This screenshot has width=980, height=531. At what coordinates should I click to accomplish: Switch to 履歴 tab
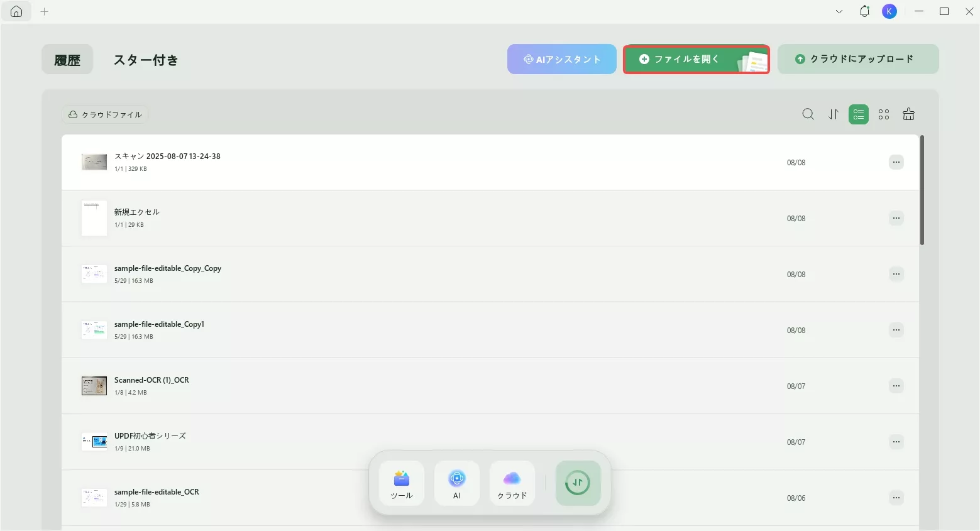click(x=67, y=60)
